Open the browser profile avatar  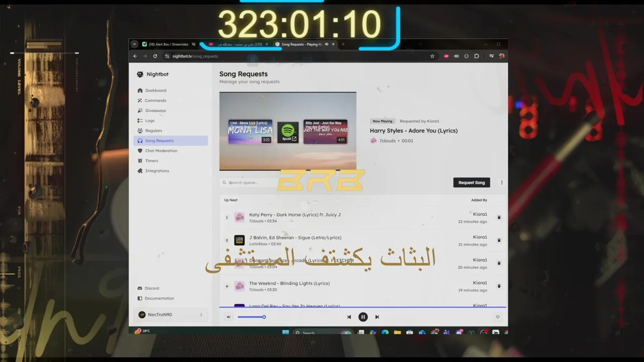point(502,56)
